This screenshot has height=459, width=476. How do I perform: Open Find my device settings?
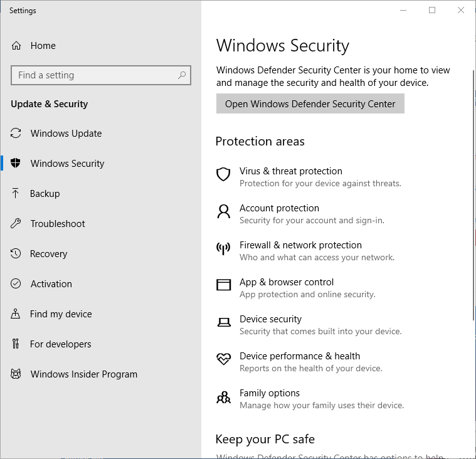pos(101,314)
